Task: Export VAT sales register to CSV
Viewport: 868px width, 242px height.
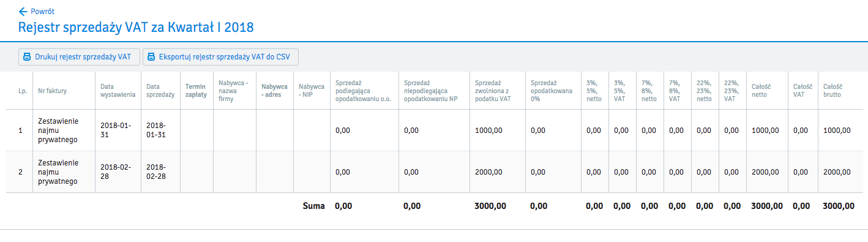Action: (220, 57)
